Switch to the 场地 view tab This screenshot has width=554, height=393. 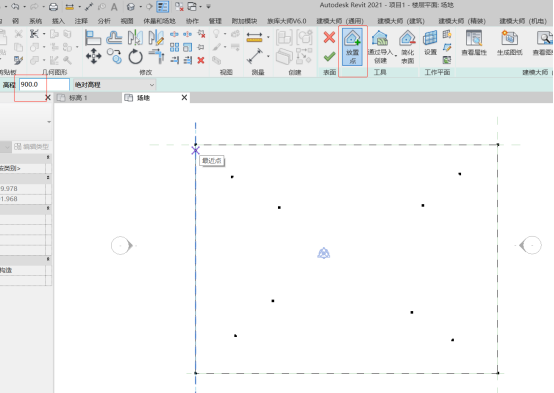(x=143, y=98)
